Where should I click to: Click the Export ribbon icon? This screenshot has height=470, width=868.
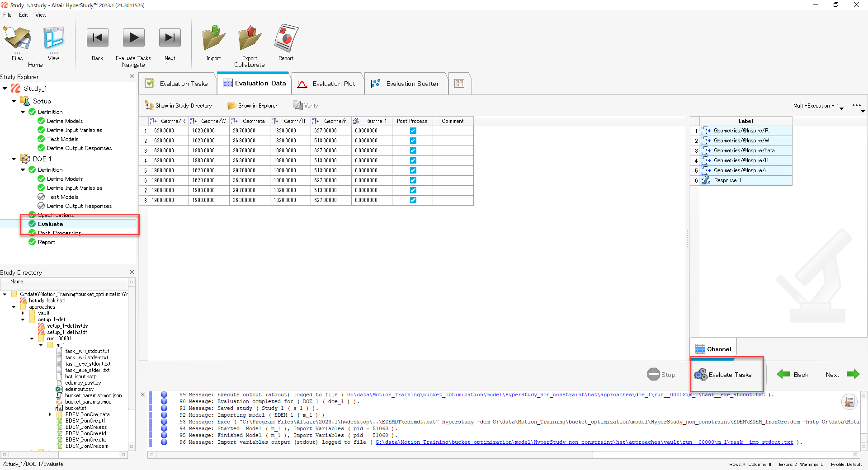point(250,38)
